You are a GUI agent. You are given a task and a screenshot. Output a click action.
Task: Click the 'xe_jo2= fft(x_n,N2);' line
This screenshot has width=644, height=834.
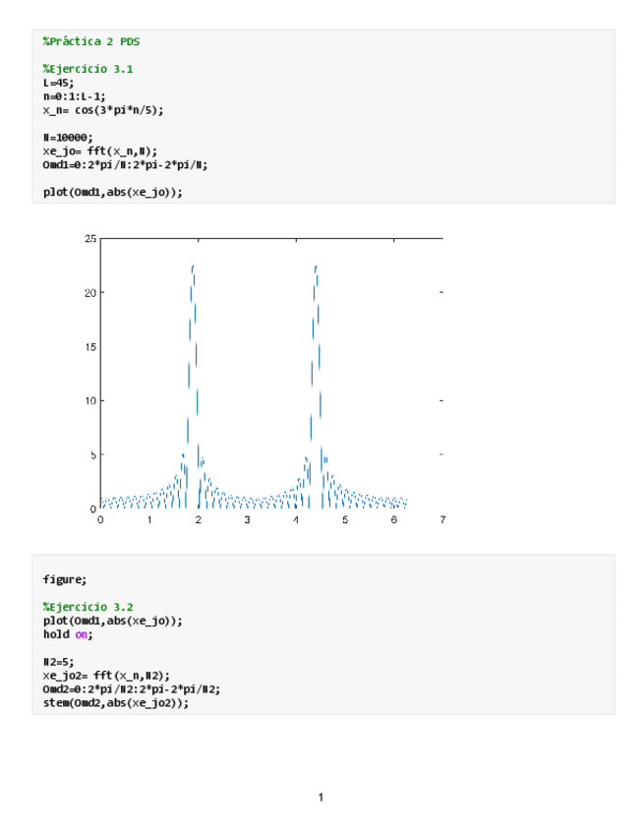(x=106, y=676)
